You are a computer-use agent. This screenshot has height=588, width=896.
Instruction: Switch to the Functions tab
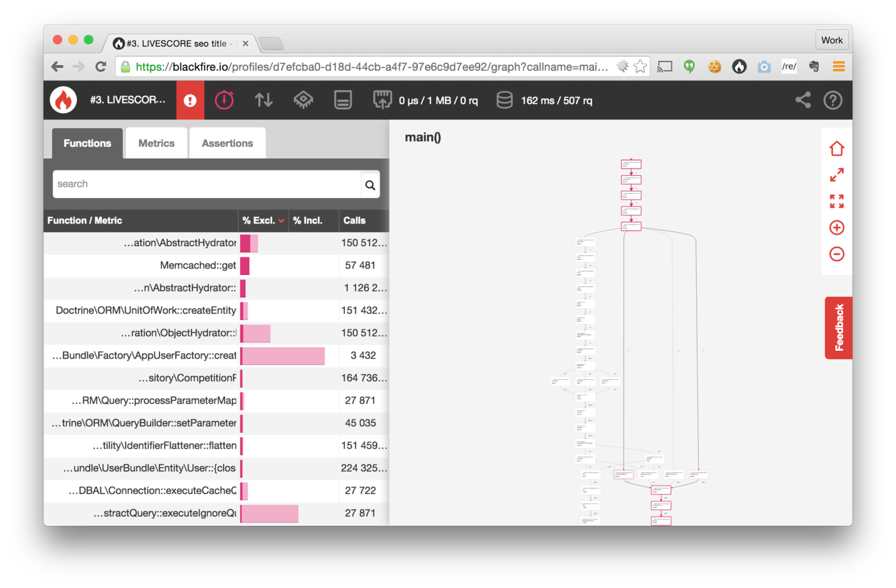point(88,144)
